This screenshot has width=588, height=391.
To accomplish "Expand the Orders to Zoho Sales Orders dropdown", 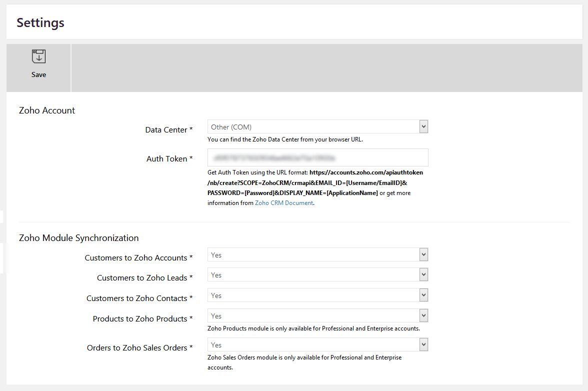I will click(313, 345).
